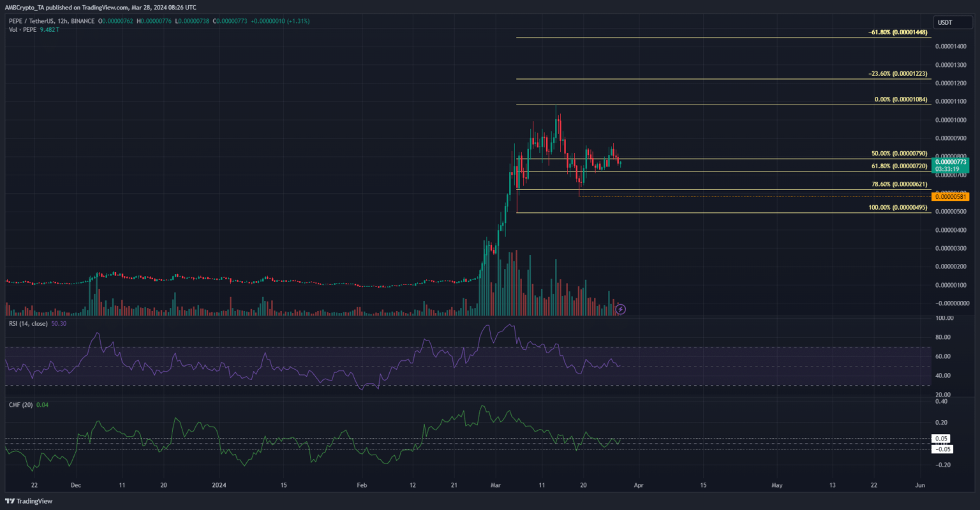The width and height of the screenshot is (980, 510).
Task: Select the 61.80% (0.00000720) Fibonacci label
Action: (900, 166)
